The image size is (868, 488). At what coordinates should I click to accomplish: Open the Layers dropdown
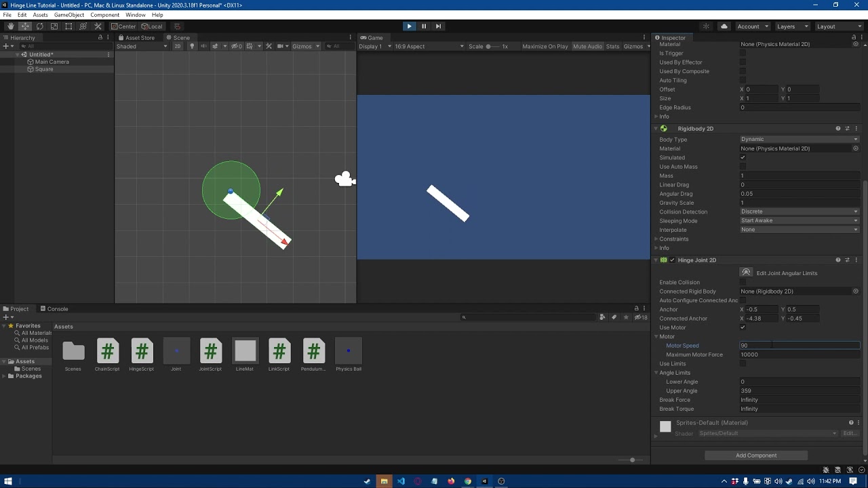click(x=792, y=26)
